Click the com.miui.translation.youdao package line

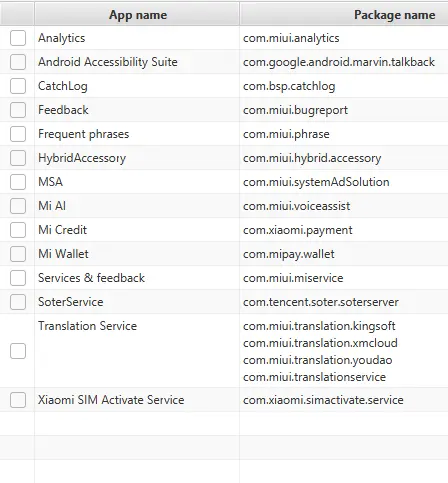tap(317, 360)
